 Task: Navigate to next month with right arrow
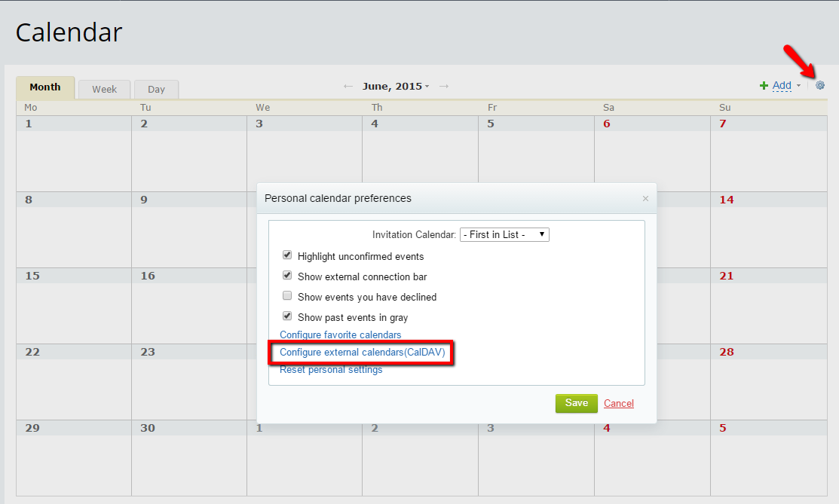pos(443,86)
